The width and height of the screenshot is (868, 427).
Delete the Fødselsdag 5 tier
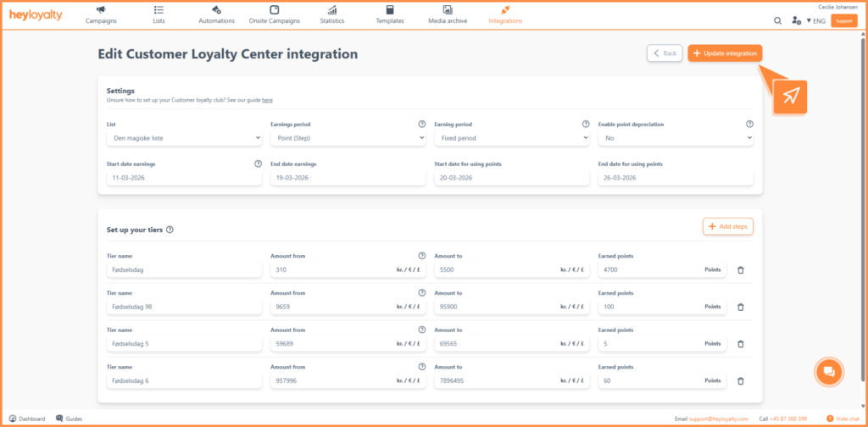pos(741,344)
